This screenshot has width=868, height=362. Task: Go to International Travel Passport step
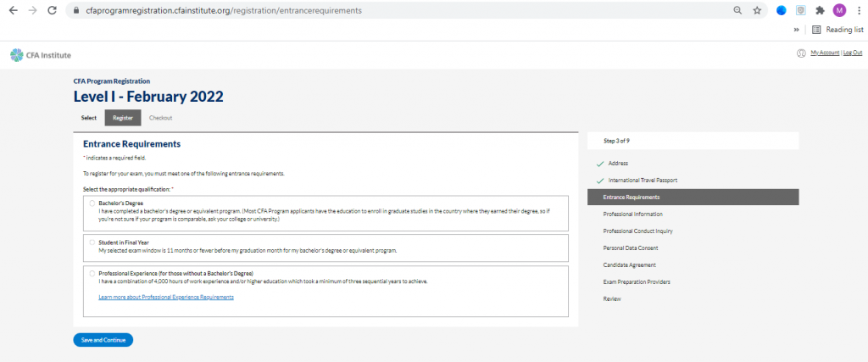click(643, 181)
